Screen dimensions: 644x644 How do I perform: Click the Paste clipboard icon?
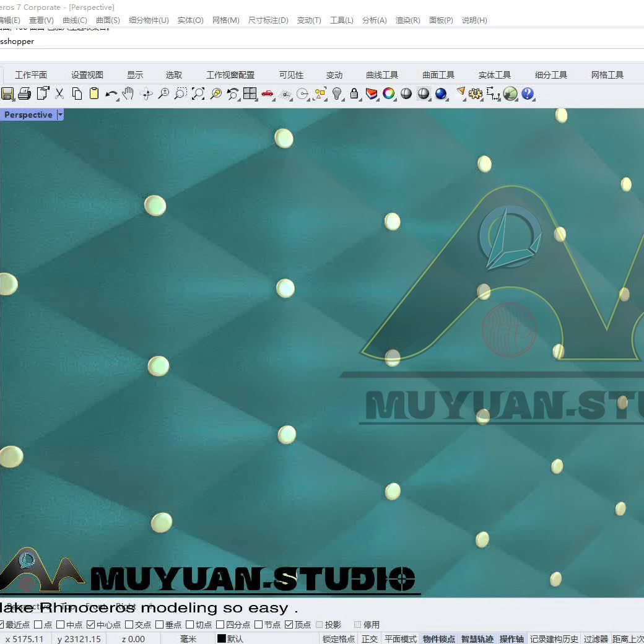(x=94, y=94)
